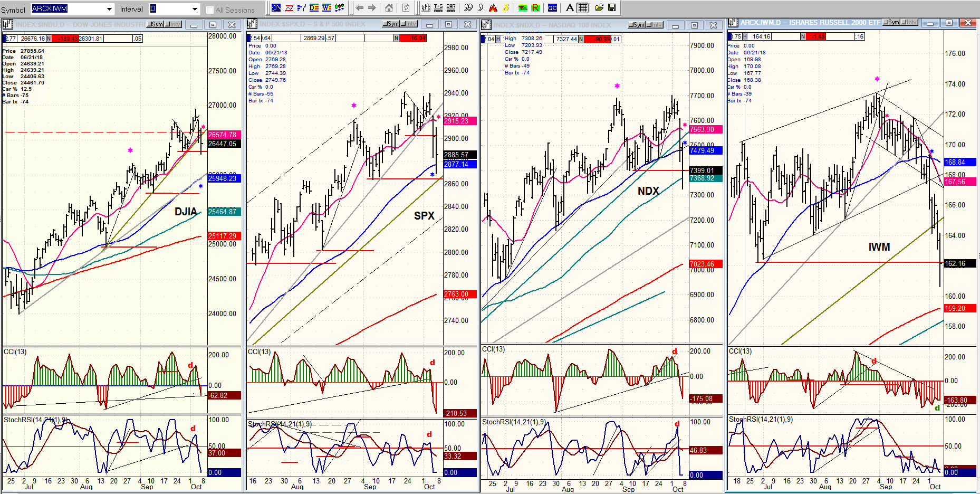Click the home toolbar icon
980x494 pixels.
point(389,8)
